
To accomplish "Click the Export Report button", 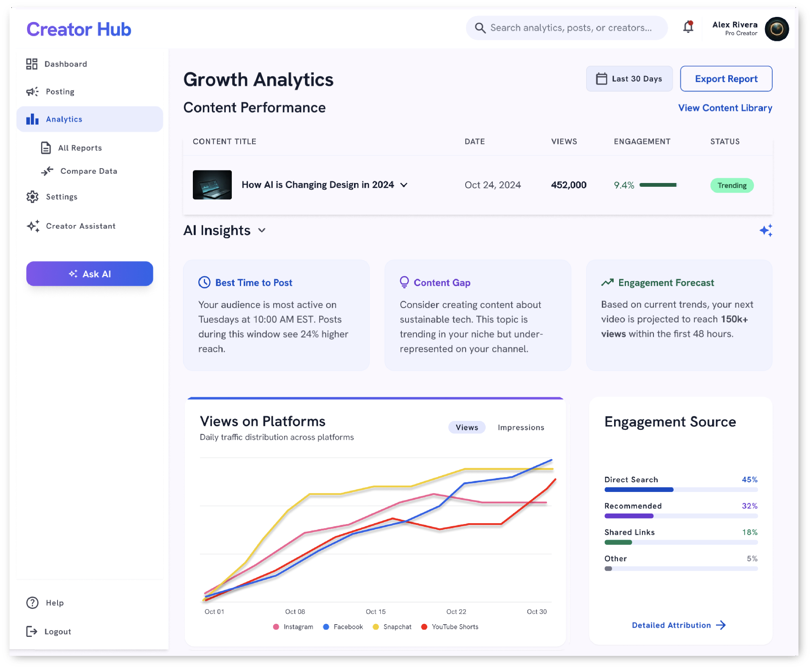I will [726, 79].
